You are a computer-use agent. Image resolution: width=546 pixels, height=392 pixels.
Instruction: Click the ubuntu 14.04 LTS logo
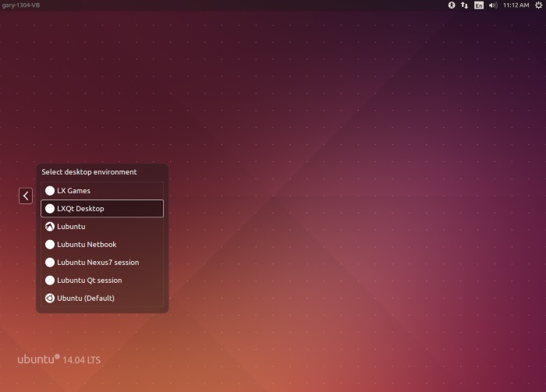click(x=58, y=359)
